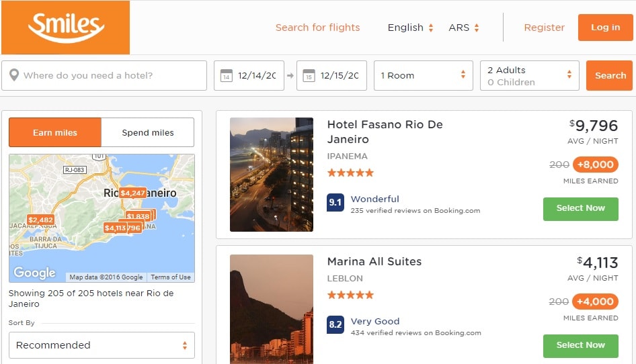This screenshot has height=364, width=636.
Task: Click the 9.1 rating badge for Hotel Fasano
Action: click(x=335, y=203)
